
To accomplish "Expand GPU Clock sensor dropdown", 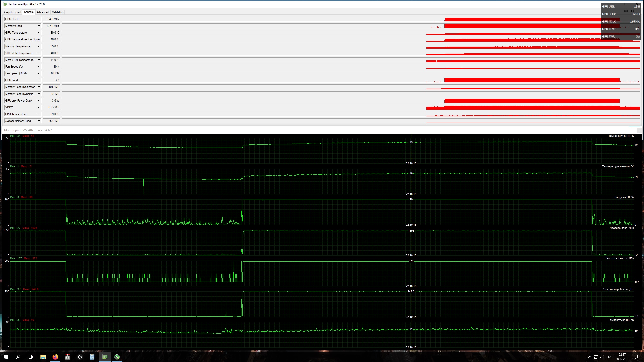I will pos(39,19).
